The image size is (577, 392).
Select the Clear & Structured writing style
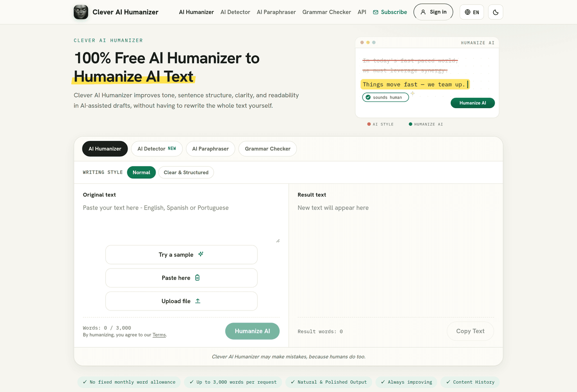(186, 173)
